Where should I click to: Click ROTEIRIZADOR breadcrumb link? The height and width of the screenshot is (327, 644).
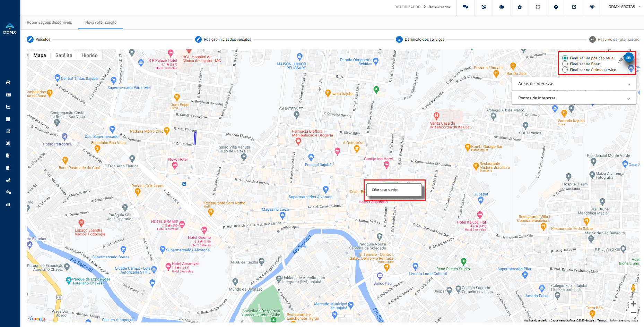(x=407, y=7)
